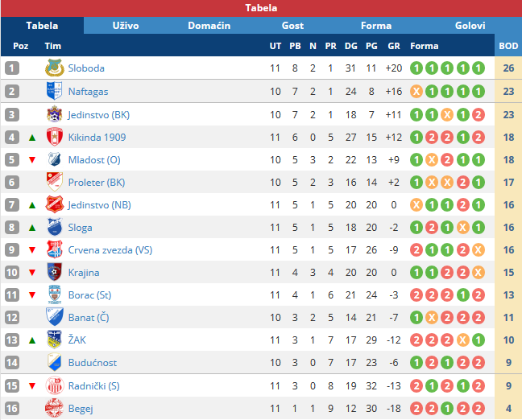Click the Crvena zvezda (VS) crest

pyautogui.click(x=55, y=249)
